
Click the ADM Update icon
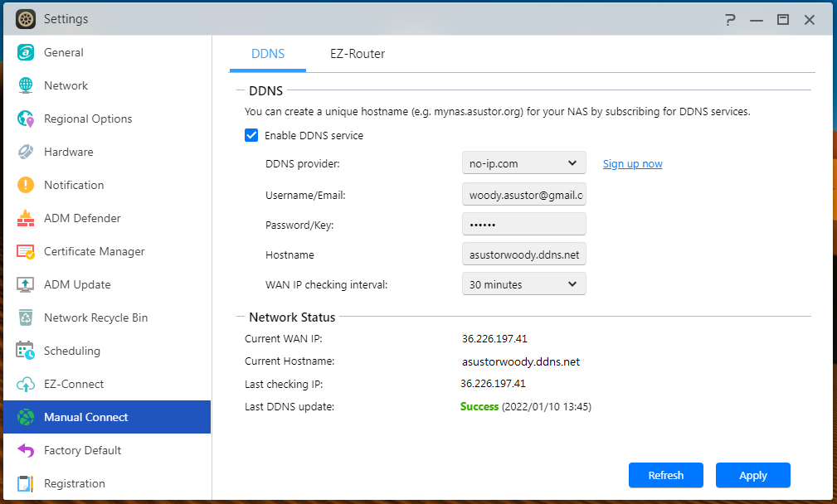click(x=26, y=284)
